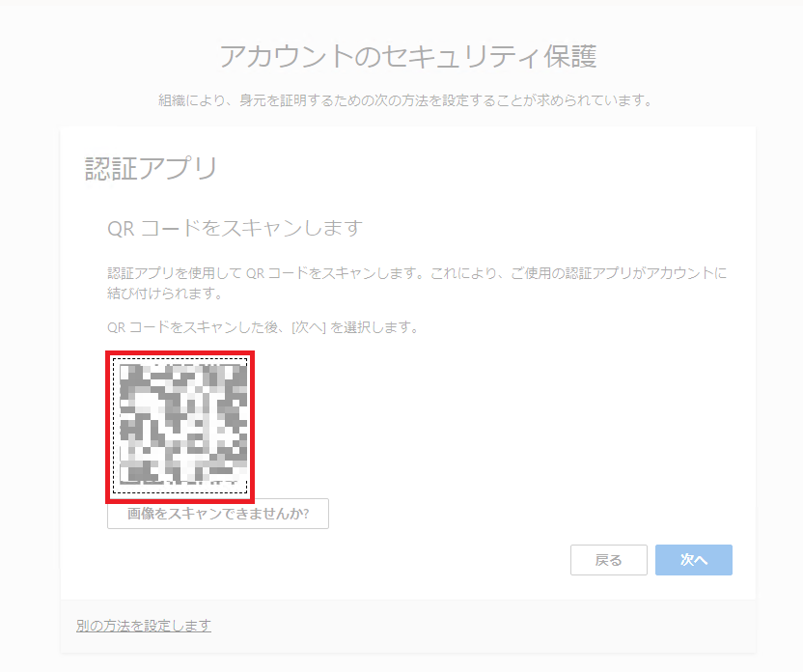Open the 画像をスキャンできませんか? option
Viewport: 803px width, 672px height.
(x=218, y=514)
